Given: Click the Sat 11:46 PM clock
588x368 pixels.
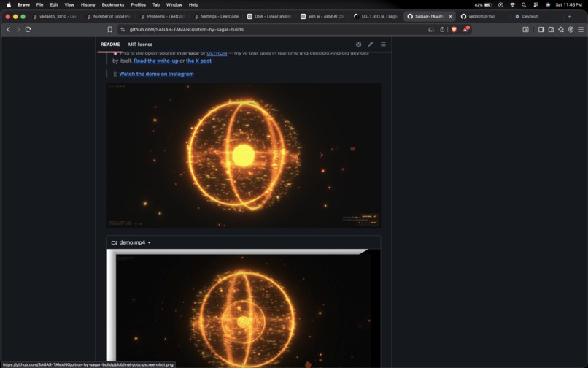Looking at the screenshot, I should (x=568, y=5).
